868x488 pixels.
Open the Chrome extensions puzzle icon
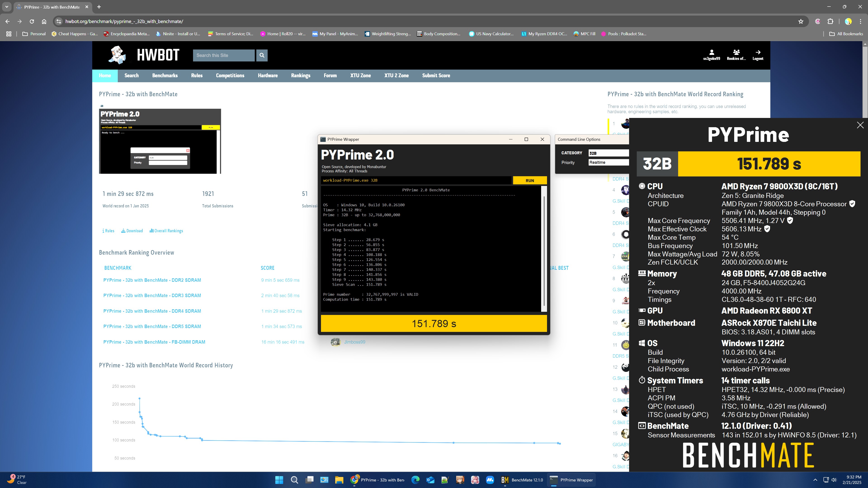[x=830, y=21]
